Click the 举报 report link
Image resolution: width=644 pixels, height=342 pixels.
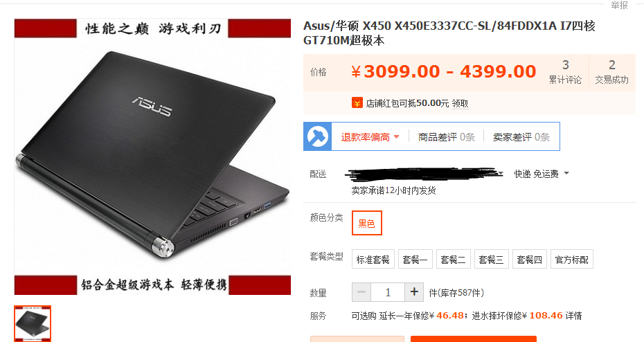click(619, 5)
